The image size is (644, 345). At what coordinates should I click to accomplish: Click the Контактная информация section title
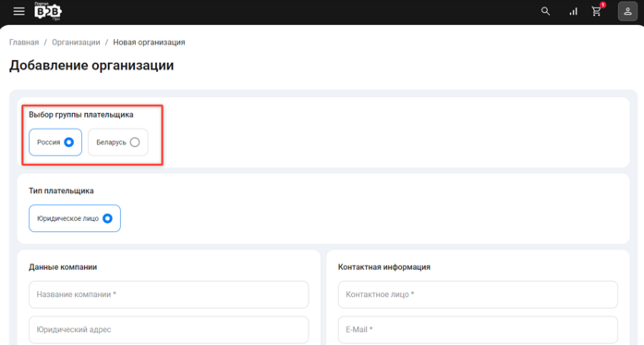pos(384,267)
